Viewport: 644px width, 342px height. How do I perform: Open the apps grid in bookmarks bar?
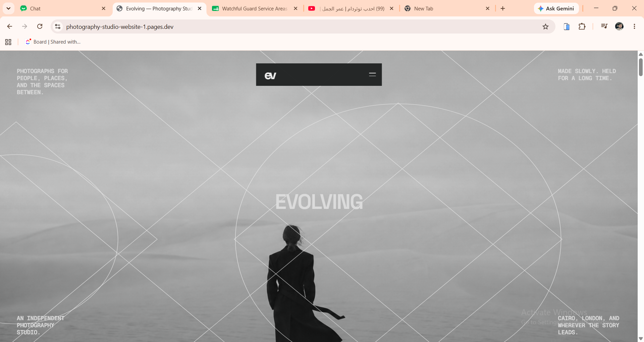8,42
